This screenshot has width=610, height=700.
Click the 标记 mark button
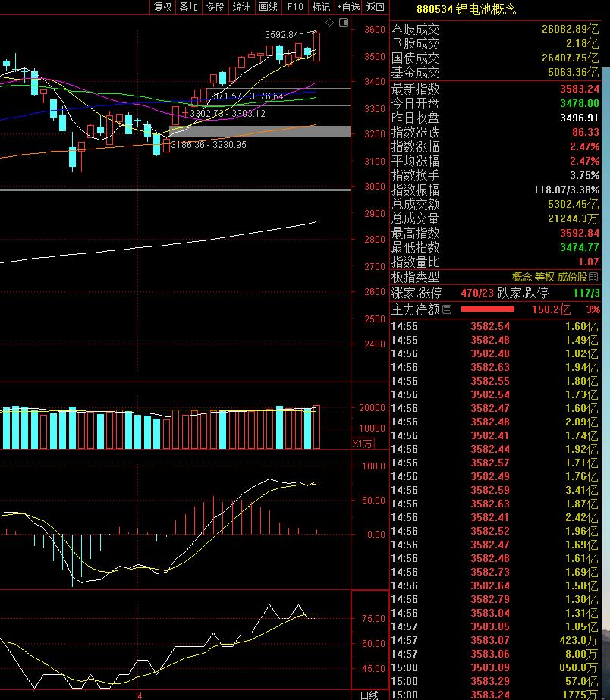(321, 7)
